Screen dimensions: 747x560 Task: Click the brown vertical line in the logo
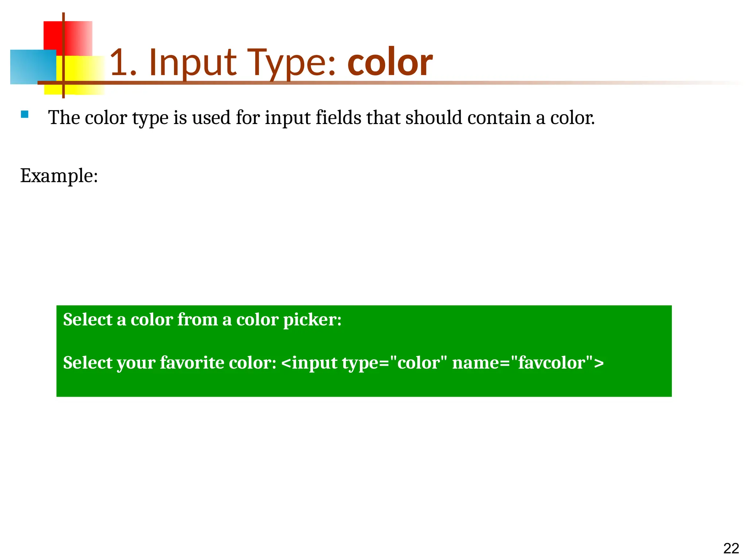63,55
